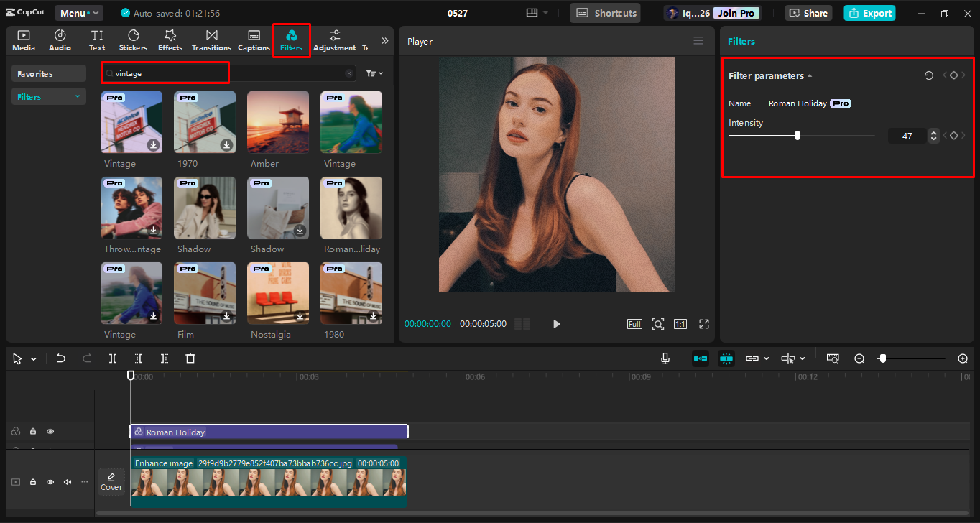
Task: Select the Roman Holiday clip in the timeline
Action: 268,430
